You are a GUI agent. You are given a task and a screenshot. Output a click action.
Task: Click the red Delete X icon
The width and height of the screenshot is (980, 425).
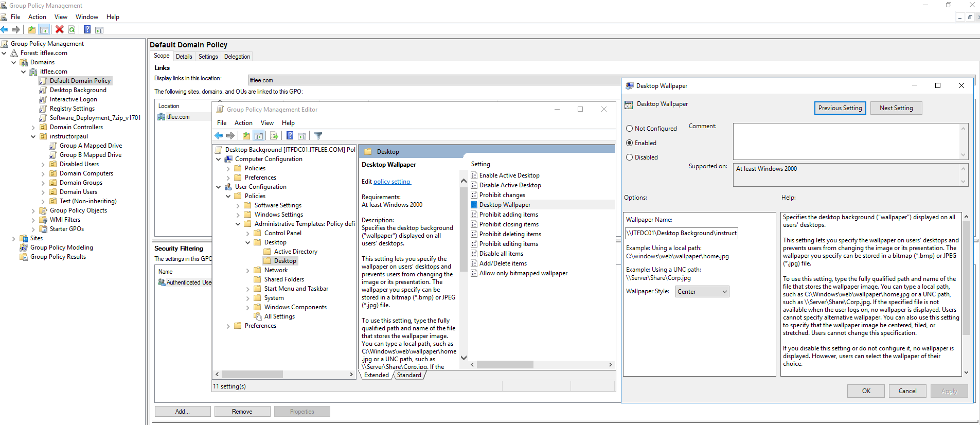click(60, 30)
